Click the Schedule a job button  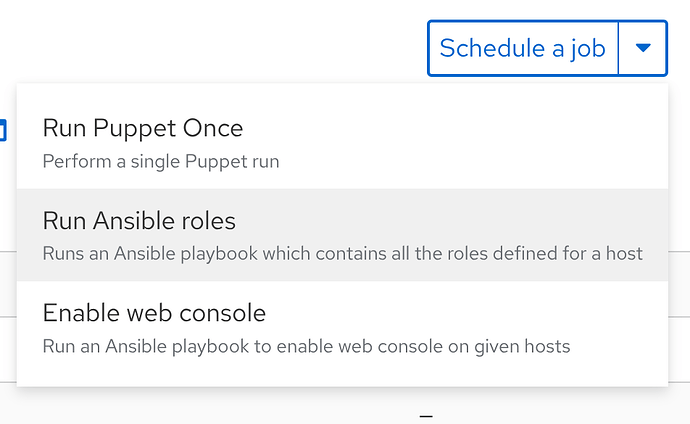[x=522, y=48]
